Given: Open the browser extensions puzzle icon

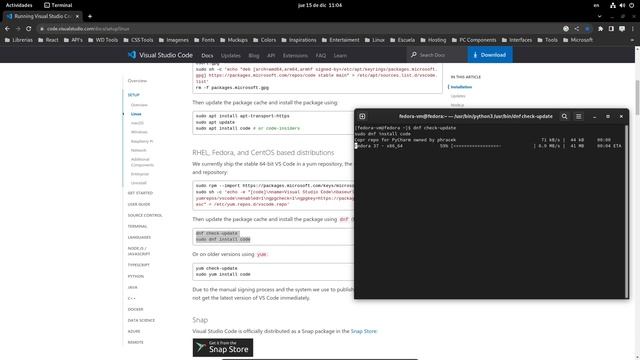Looking at the screenshot, I should pyautogui.click(x=600, y=29).
